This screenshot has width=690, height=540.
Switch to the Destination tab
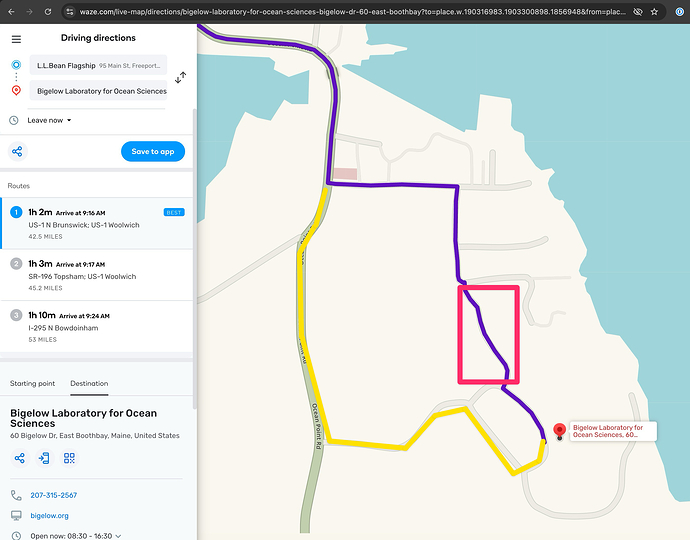tap(89, 383)
